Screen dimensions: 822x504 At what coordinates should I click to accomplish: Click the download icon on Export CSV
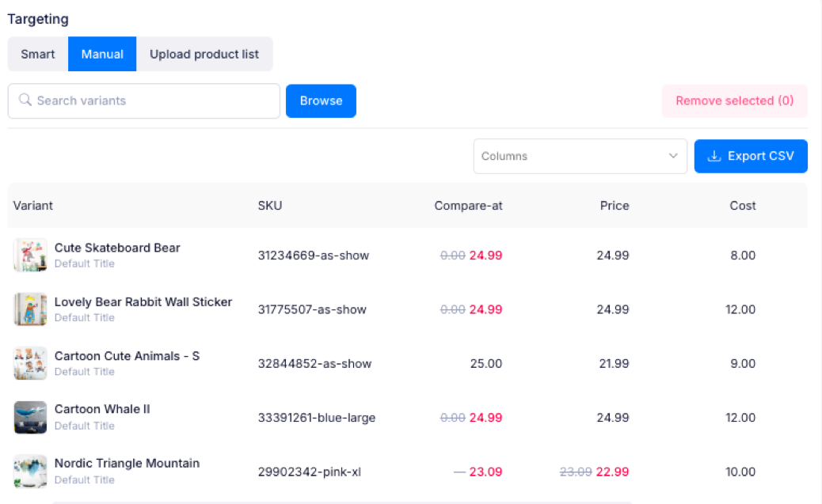pyautogui.click(x=714, y=156)
